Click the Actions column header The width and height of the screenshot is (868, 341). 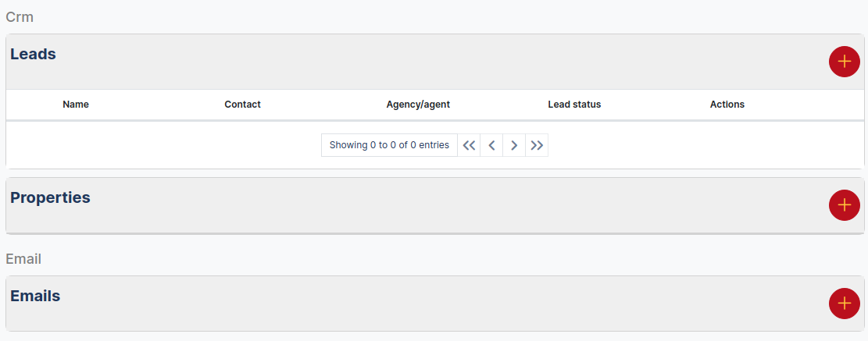727,105
